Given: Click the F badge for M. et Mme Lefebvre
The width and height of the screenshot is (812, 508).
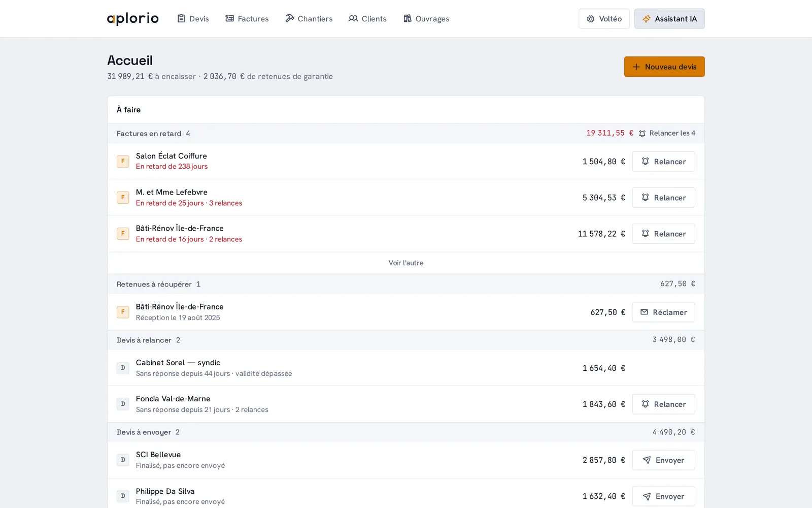Looking at the screenshot, I should 123,198.
